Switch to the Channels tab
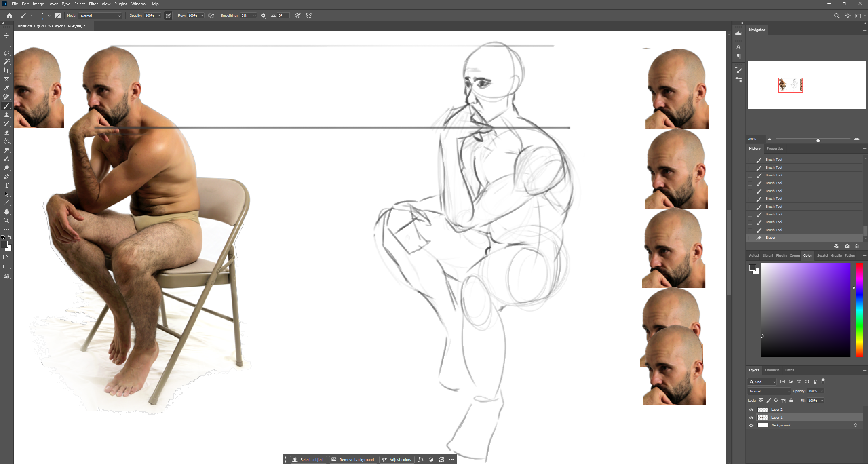868x464 pixels. tap(772, 370)
